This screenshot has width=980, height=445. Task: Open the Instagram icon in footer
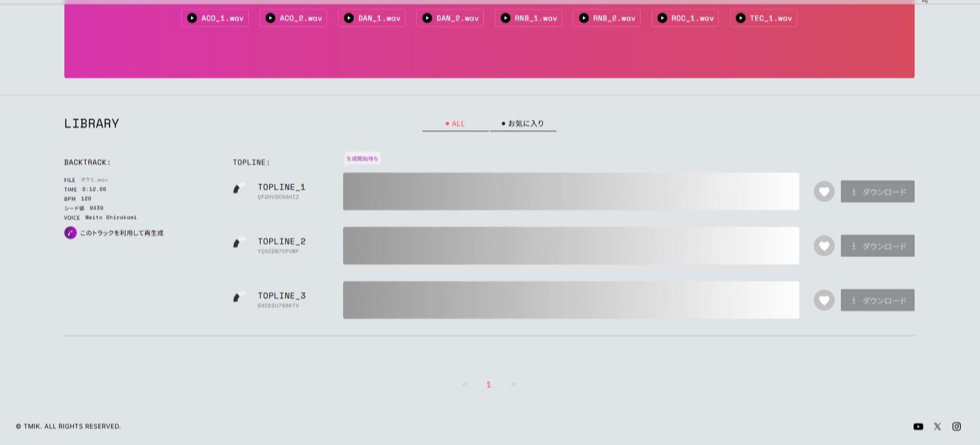pyautogui.click(x=957, y=426)
